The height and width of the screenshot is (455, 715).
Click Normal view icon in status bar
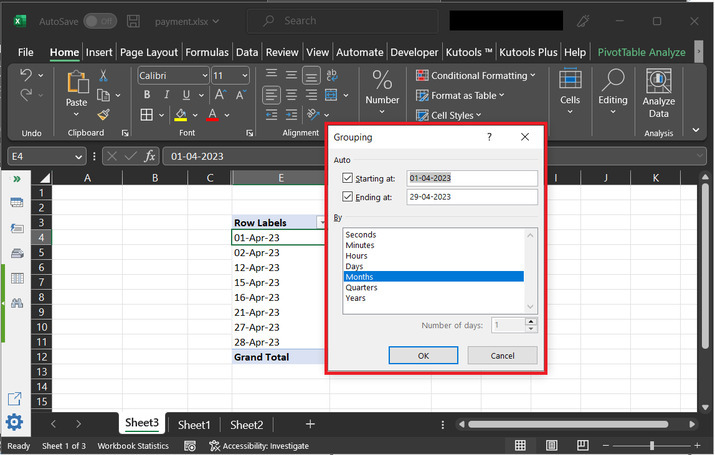pos(520,445)
